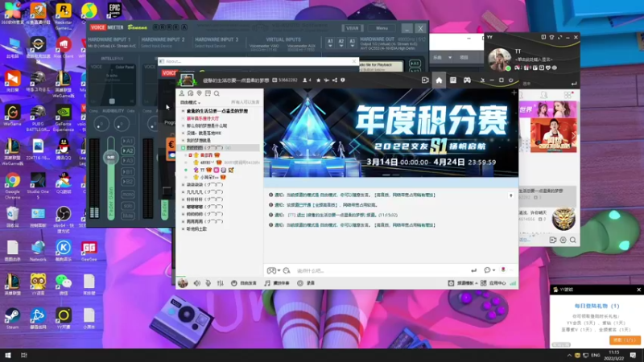The image size is (644, 362).
Task: Click the video playback icon in channel header
Action: coord(425,80)
